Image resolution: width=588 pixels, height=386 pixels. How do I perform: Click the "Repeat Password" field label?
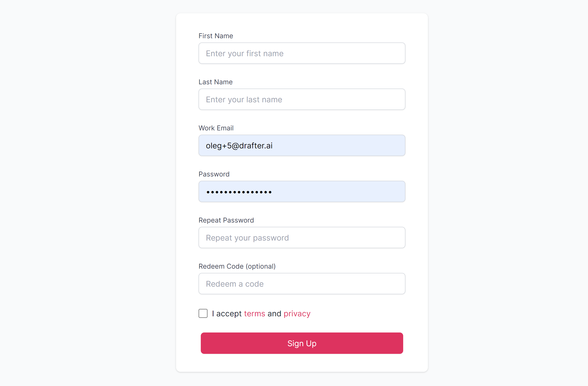[x=226, y=220]
